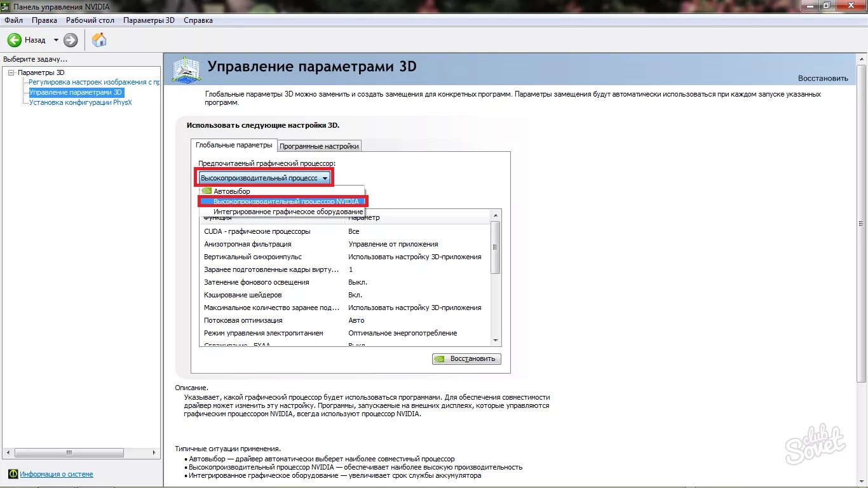Viewport: 868px width, 488px height.
Task: Choose Интегрированное графическое оборудование option
Action: [281, 212]
